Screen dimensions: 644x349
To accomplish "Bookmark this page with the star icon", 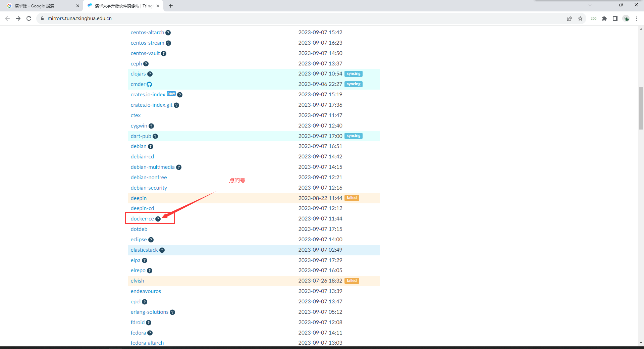I will [x=580, y=18].
